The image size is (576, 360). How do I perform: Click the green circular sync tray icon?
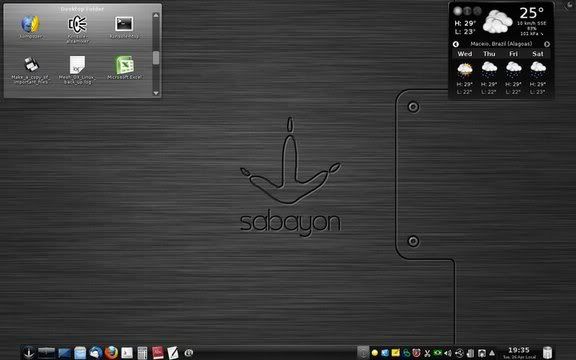point(407,353)
